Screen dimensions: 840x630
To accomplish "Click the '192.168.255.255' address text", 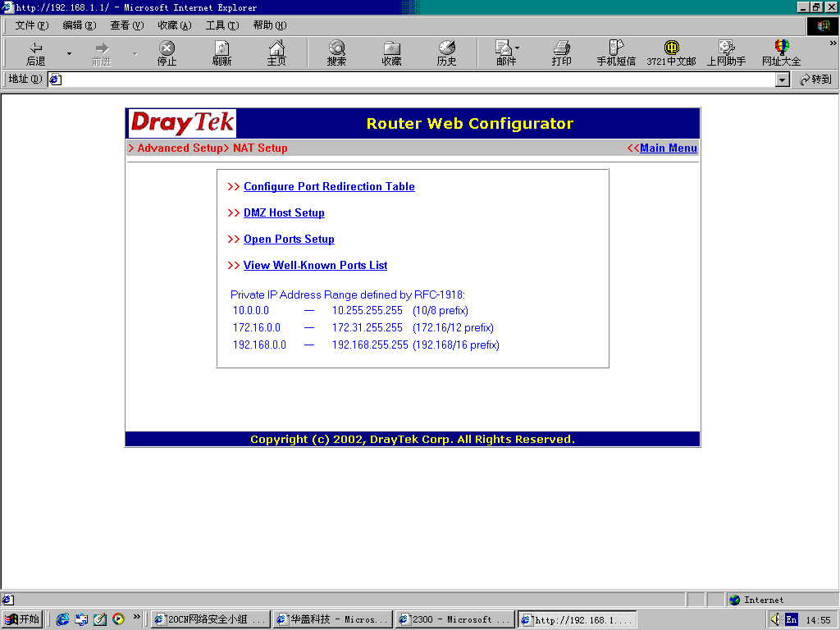I will point(370,345).
